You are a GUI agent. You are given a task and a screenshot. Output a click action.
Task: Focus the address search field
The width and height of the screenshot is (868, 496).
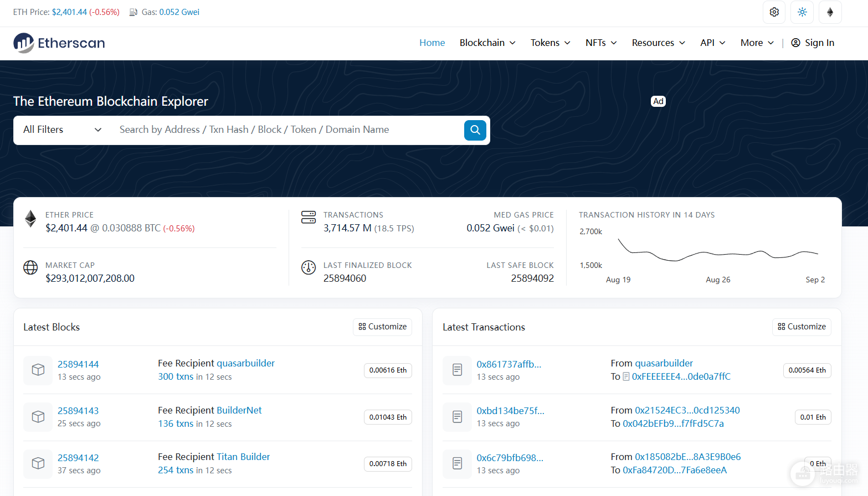pyautogui.click(x=288, y=130)
